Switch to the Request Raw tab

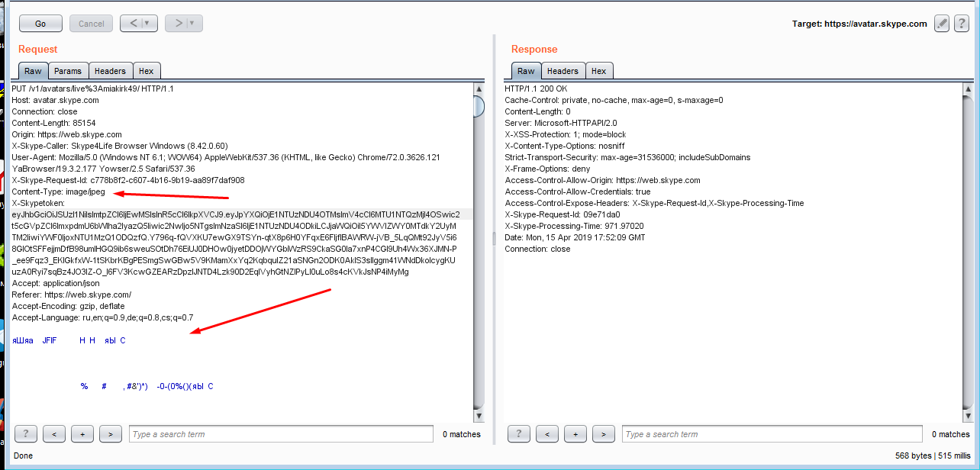coord(33,71)
